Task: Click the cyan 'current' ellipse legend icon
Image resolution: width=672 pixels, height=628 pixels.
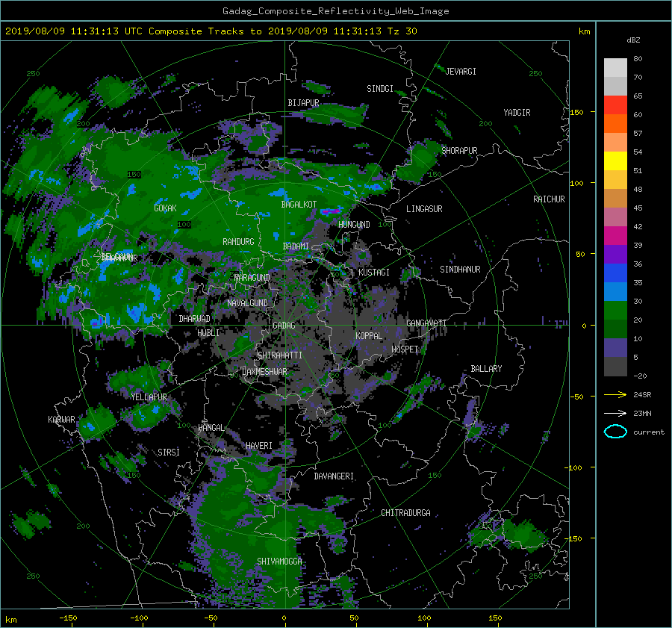Action: [x=615, y=432]
